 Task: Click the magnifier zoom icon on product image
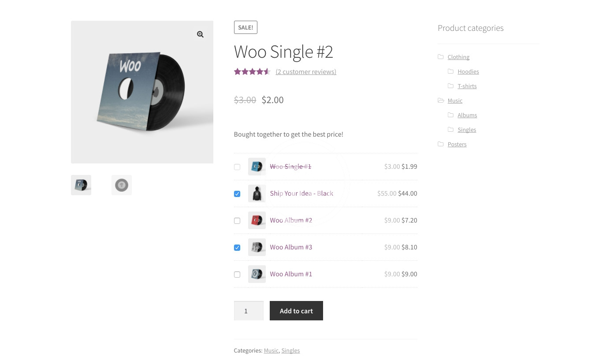click(x=200, y=34)
